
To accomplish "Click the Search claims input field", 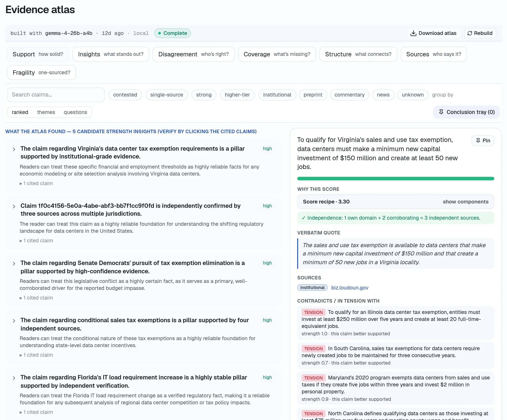I will tap(56, 95).
